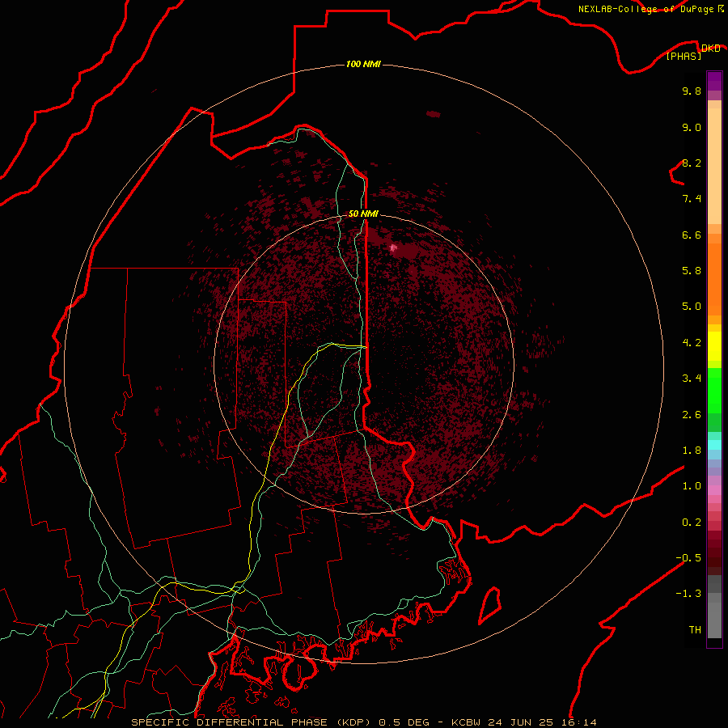Click the -1.3 scale value
The image size is (728, 728).
point(688,594)
